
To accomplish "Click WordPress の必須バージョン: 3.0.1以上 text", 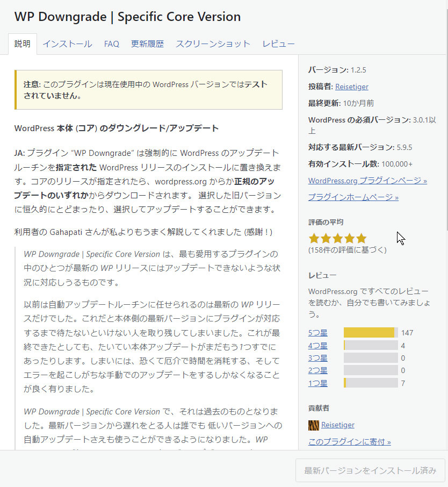I will click(x=372, y=125).
